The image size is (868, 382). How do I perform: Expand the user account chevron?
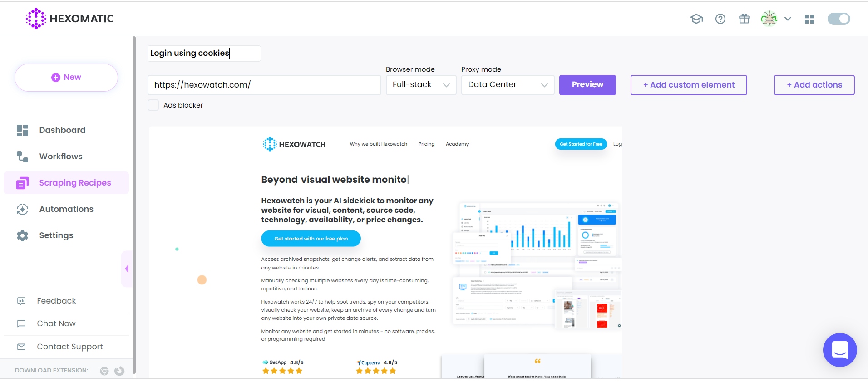(788, 19)
